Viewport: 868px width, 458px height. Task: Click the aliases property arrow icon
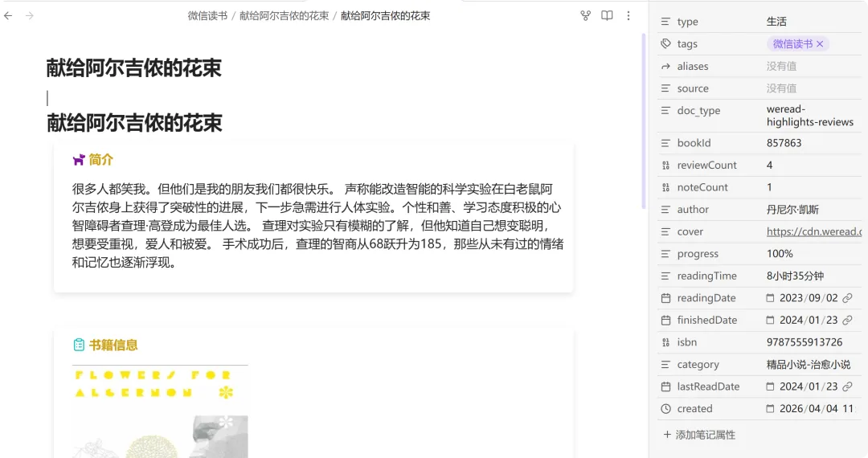665,67
